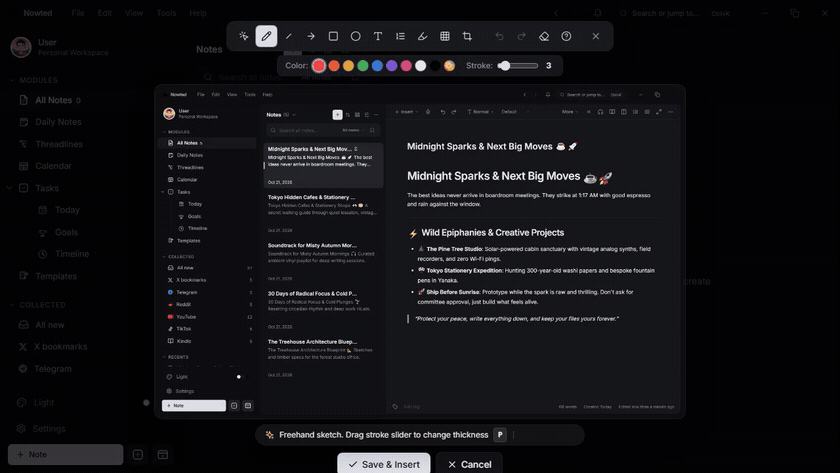Pick the orange color swatch
Screen dimensions: 840x473
click(x=334, y=65)
